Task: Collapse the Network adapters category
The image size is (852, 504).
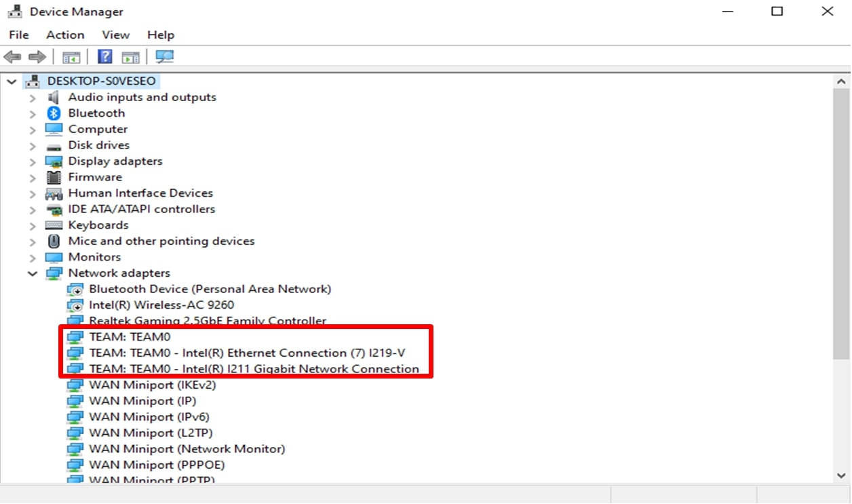Action: point(33,273)
